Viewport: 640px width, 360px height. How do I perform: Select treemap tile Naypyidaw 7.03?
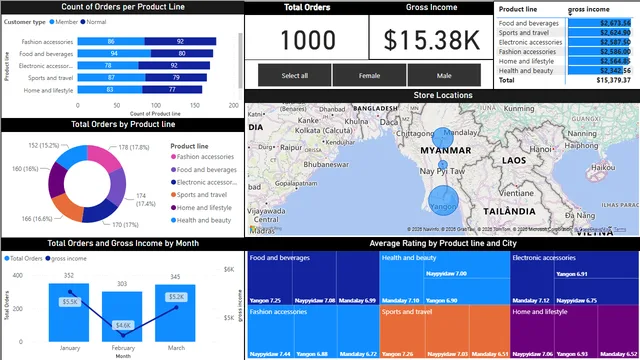click(x=447, y=331)
